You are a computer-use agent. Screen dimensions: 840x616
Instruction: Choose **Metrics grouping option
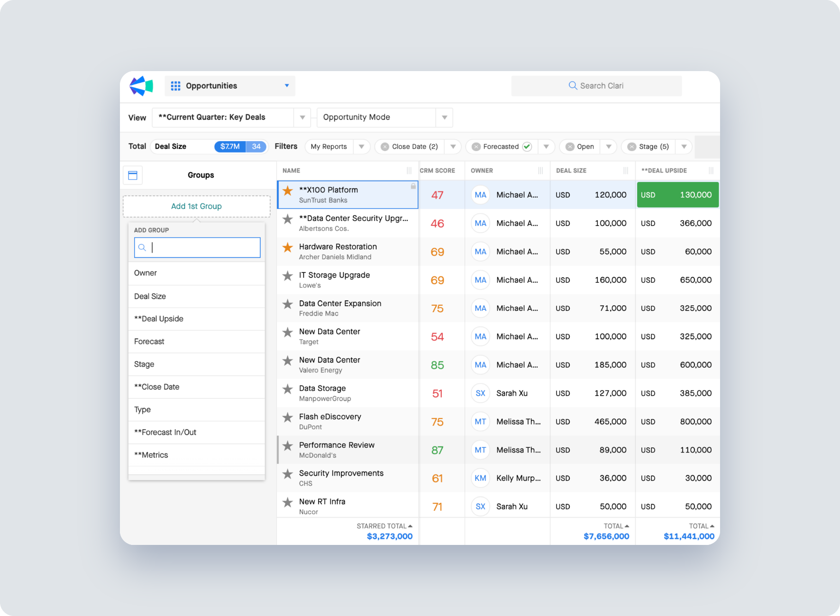pos(197,455)
